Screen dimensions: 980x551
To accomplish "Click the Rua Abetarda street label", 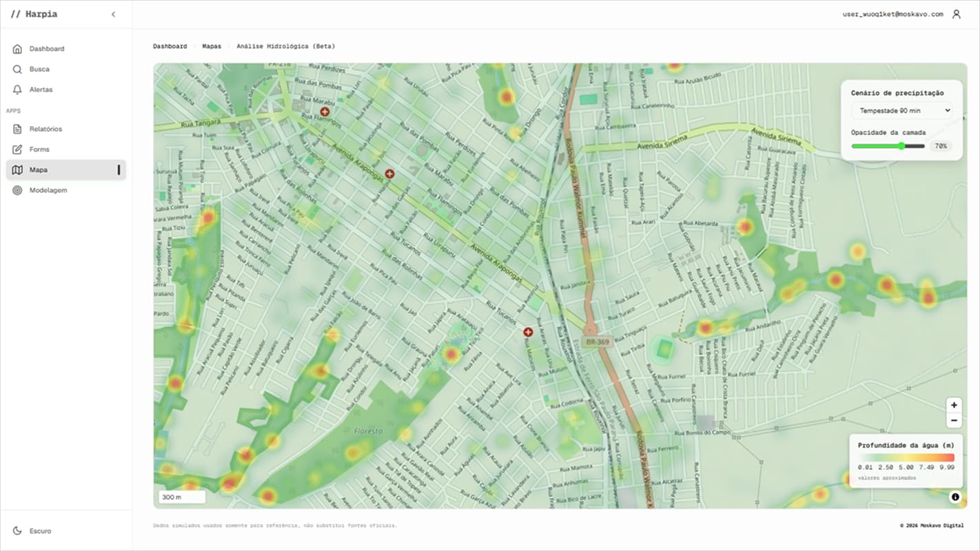I will 701,224.
